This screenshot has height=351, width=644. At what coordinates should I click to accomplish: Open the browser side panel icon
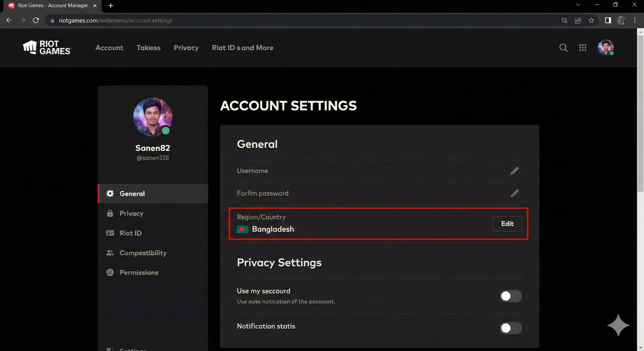click(608, 21)
